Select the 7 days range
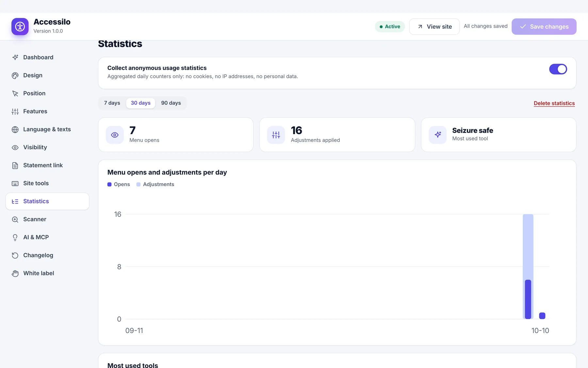Viewport: 588px width, 368px height. coord(112,103)
